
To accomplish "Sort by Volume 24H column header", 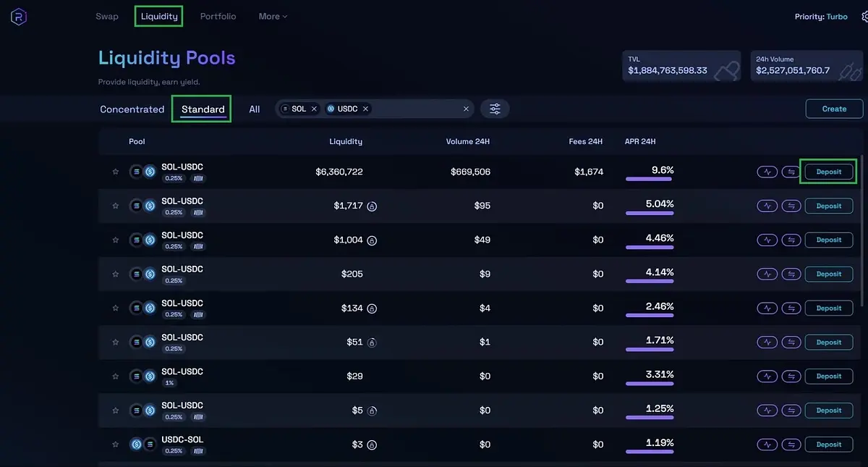I will [x=468, y=141].
